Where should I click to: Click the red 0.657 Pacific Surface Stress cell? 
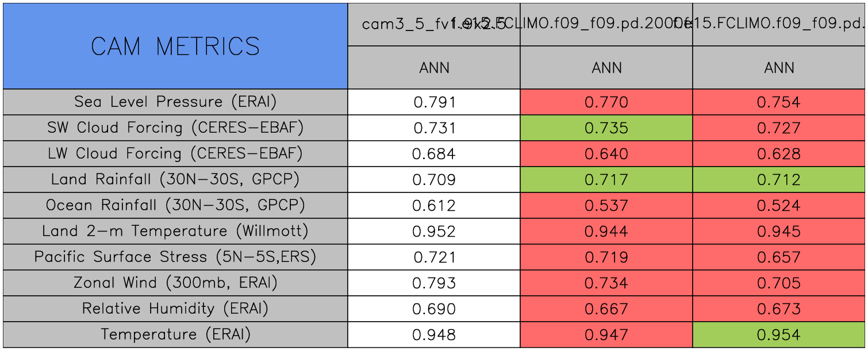coord(779,257)
